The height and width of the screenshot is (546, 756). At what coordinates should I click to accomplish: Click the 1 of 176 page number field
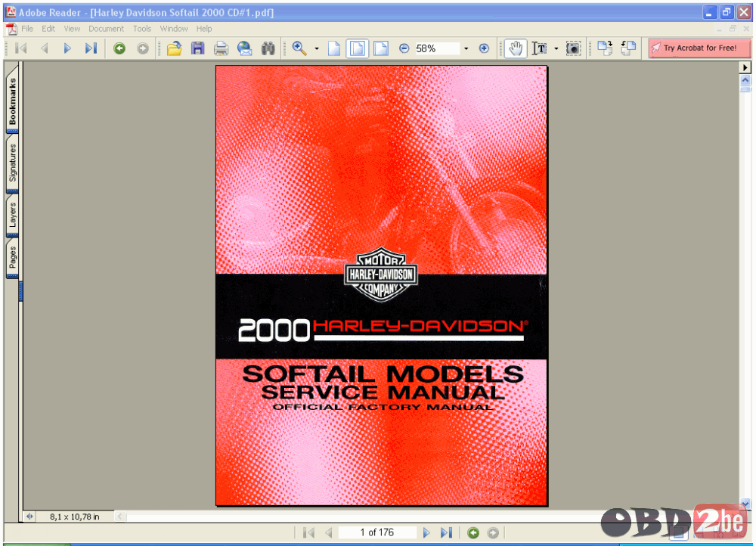click(377, 532)
